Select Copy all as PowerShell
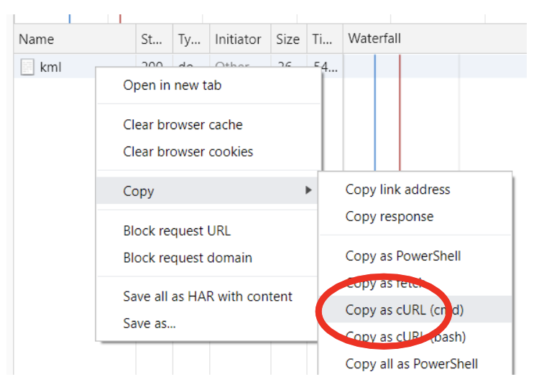The width and height of the screenshot is (539, 392). 411,364
